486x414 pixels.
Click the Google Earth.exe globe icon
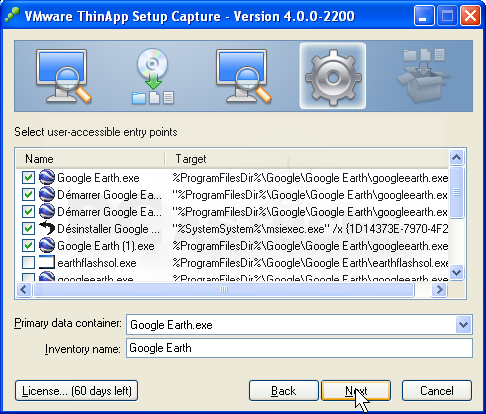tap(47, 177)
